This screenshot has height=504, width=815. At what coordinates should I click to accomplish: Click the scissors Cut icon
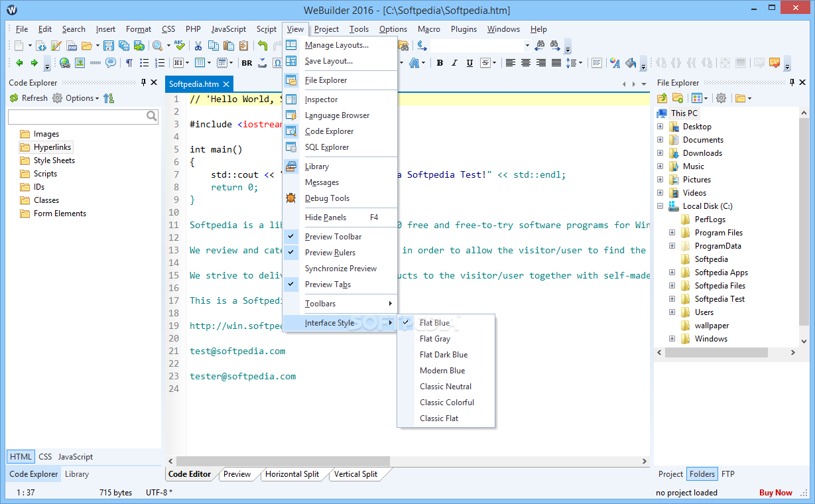click(198, 46)
